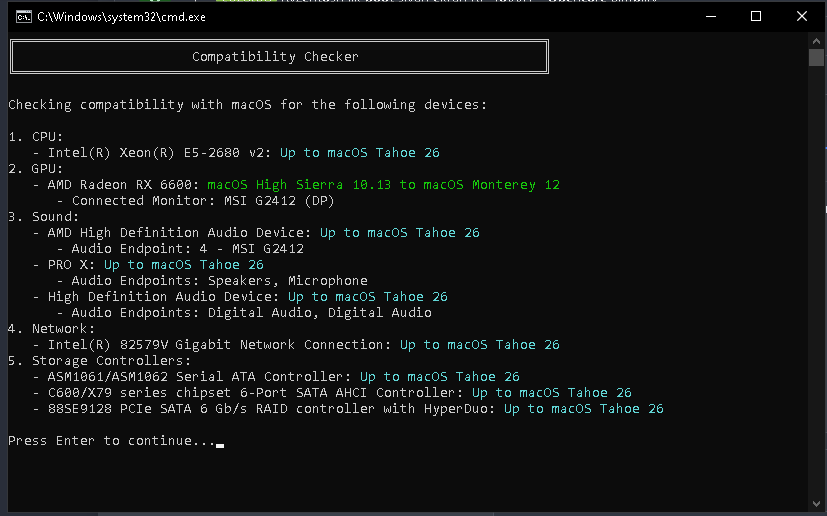Click the '3. Sound:' heading
The image size is (827, 516).
point(43,216)
